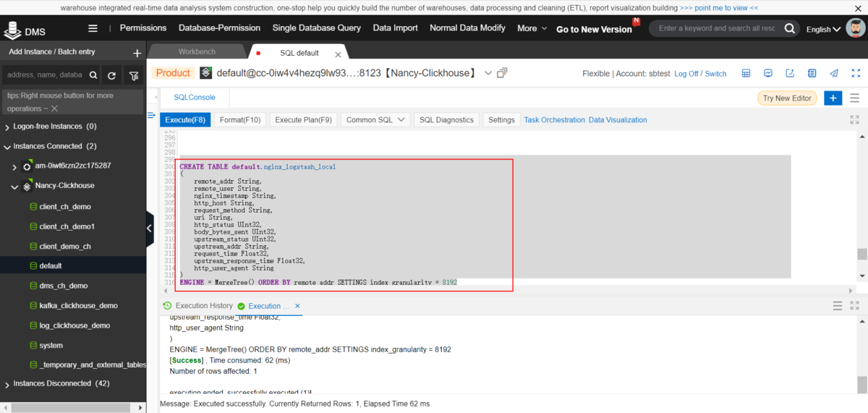This screenshot has width=868, height=413.
Task: Click the paper plane send icon
Action: (834, 74)
